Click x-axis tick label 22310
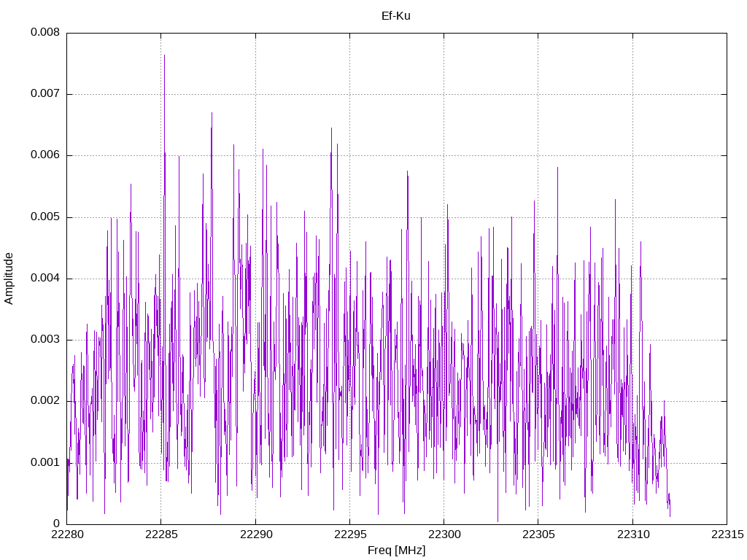 click(632, 534)
